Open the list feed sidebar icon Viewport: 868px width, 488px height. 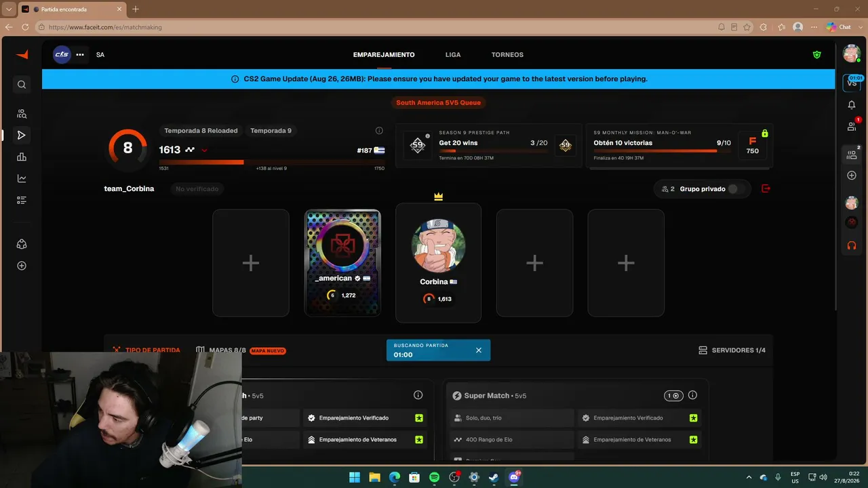tap(22, 201)
